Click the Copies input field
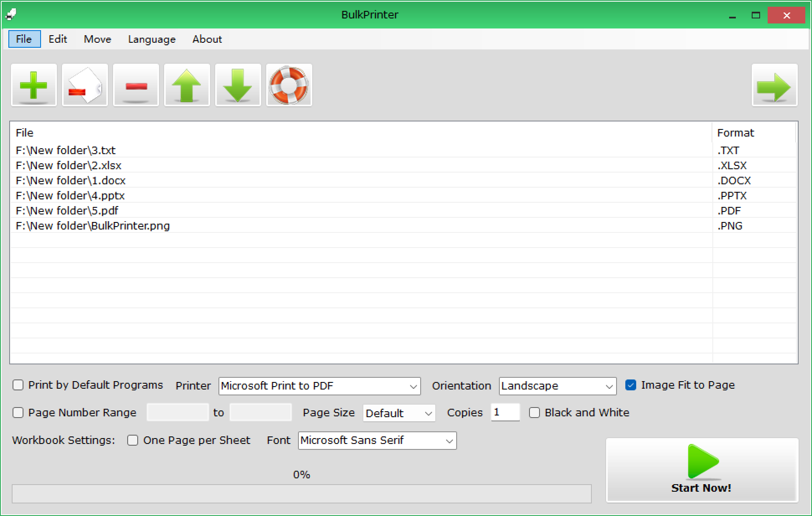 (505, 413)
